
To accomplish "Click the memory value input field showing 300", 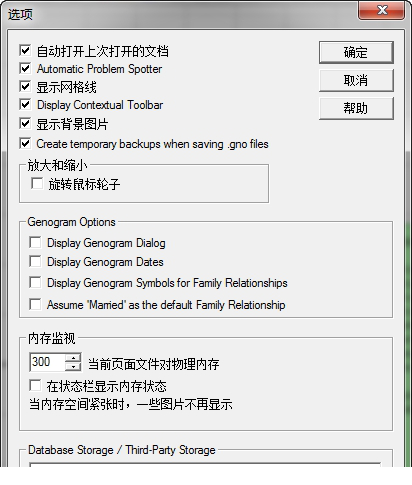I will click(x=47, y=362).
